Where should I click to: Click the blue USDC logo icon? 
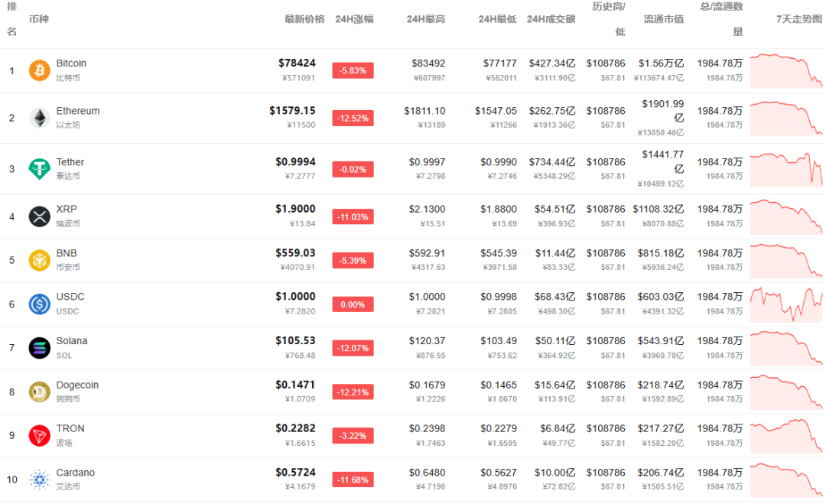coord(39,304)
